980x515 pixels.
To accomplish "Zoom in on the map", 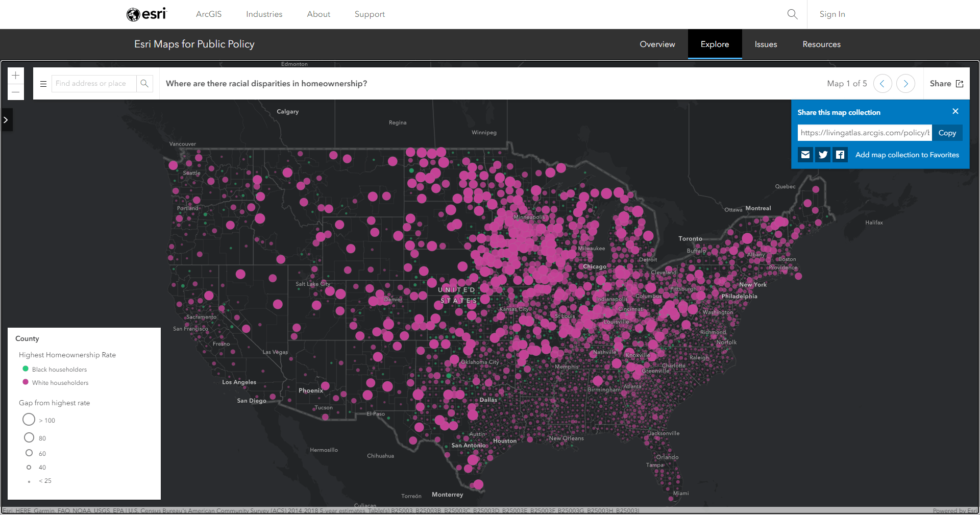I will [x=16, y=76].
